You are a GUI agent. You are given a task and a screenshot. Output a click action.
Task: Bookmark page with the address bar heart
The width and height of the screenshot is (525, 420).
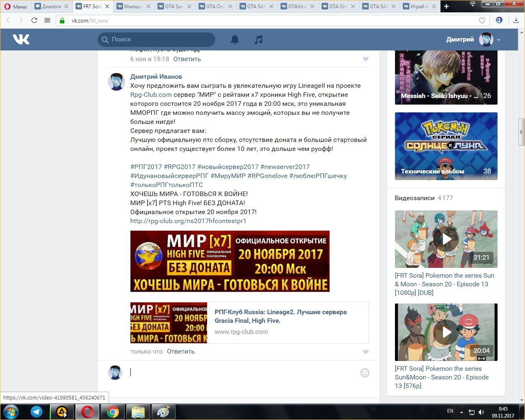(x=482, y=21)
